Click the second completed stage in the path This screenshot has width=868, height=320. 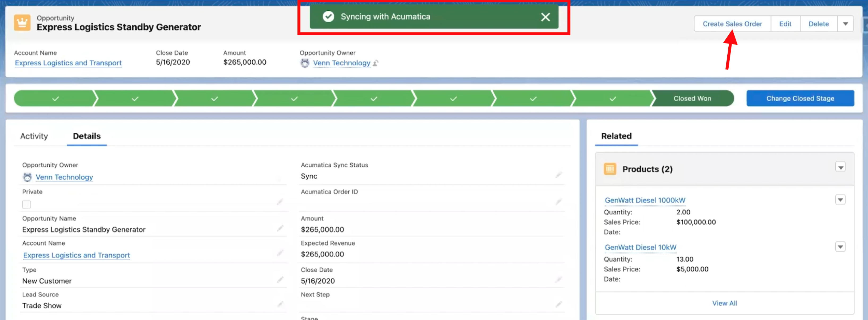[135, 99]
